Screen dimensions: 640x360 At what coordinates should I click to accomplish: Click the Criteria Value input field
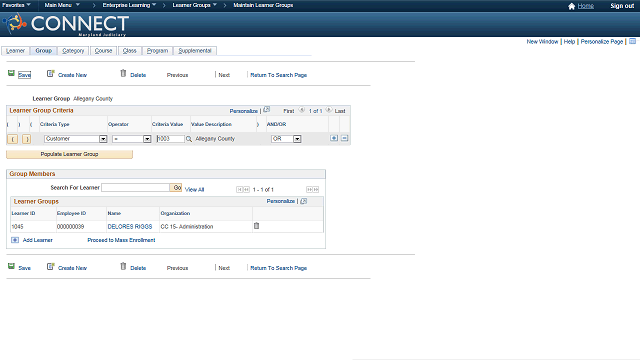click(170, 139)
